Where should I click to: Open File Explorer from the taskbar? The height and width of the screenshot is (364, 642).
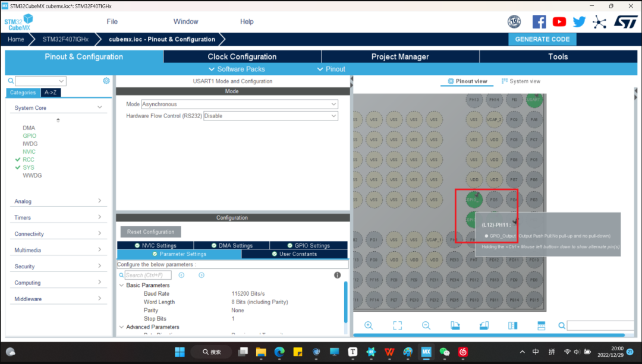(x=261, y=352)
